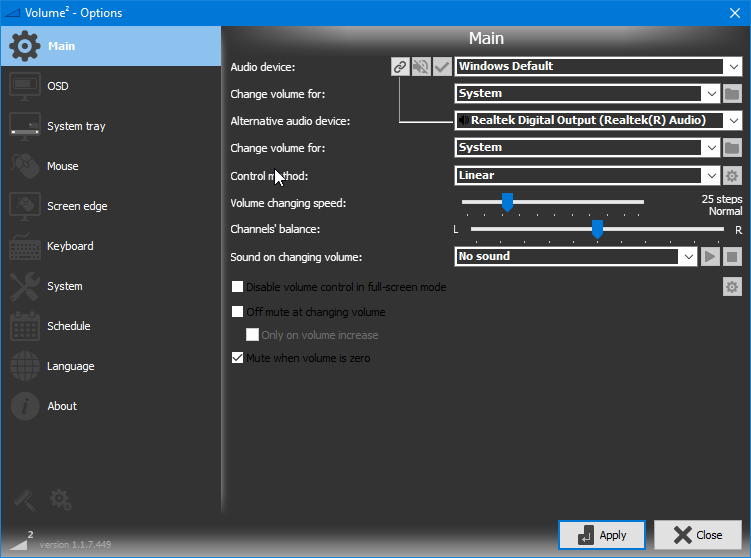Click the muted speaker icon near Audio device
The width and height of the screenshot is (751, 558).
(x=421, y=67)
